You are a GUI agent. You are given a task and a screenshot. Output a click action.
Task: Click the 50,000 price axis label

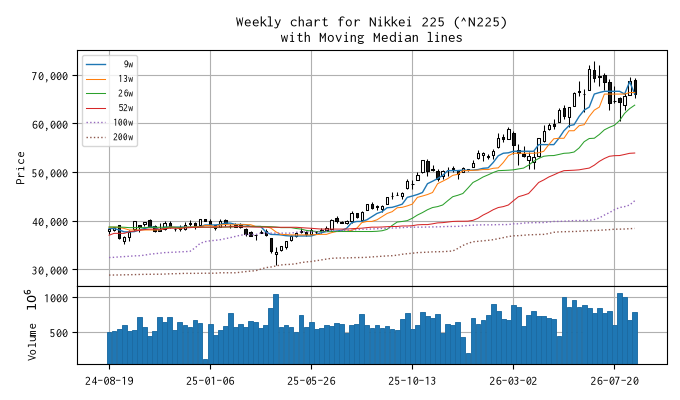50,174
